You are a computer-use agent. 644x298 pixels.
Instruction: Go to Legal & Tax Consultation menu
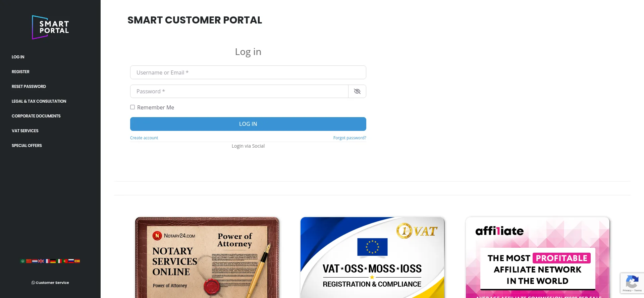pyautogui.click(x=39, y=101)
